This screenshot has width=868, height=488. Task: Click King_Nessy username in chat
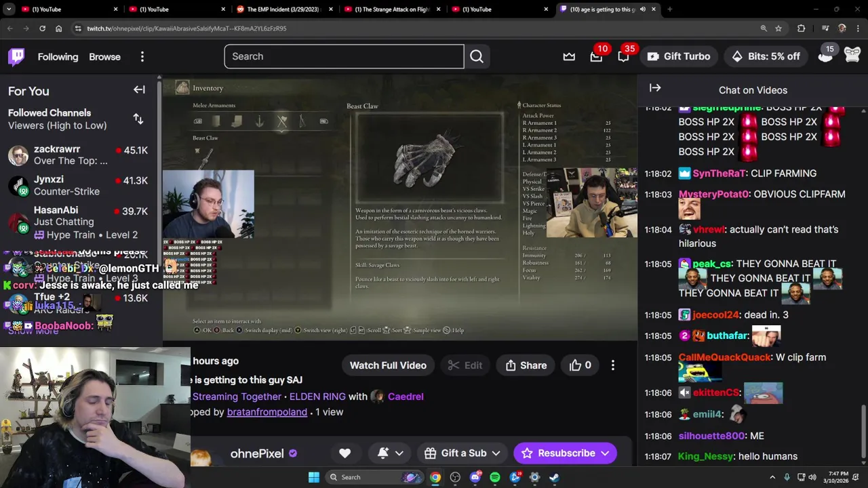[x=705, y=457]
